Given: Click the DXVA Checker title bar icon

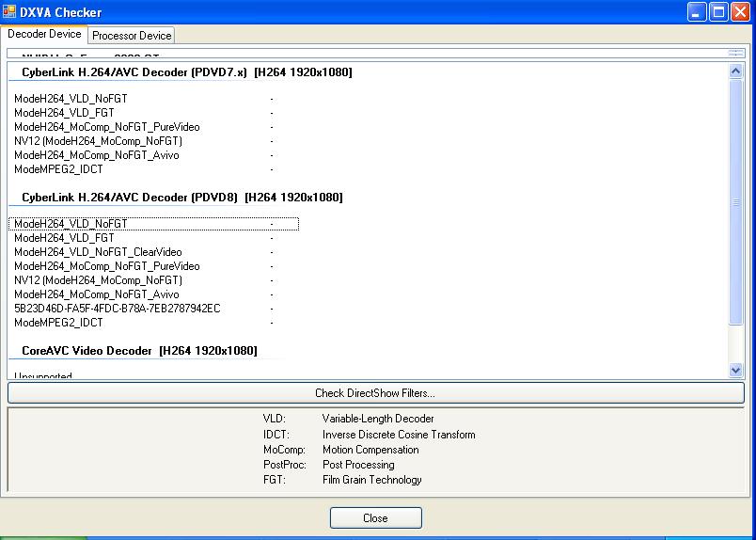Looking at the screenshot, I should pos(9,11).
